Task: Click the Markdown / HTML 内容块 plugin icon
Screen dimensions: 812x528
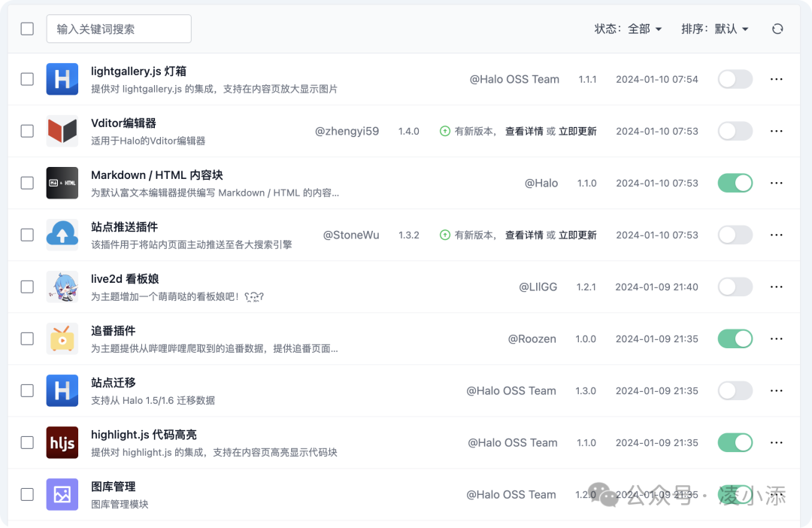Action: pos(62,183)
